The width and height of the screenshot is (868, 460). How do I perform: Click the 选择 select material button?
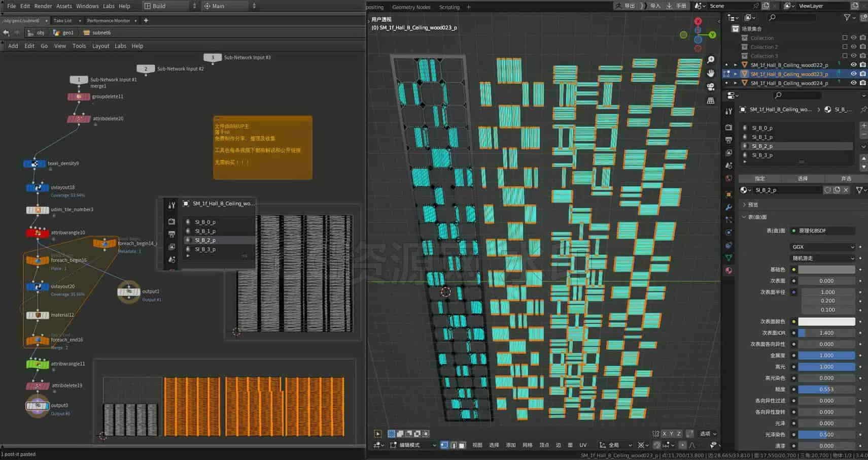tap(803, 179)
